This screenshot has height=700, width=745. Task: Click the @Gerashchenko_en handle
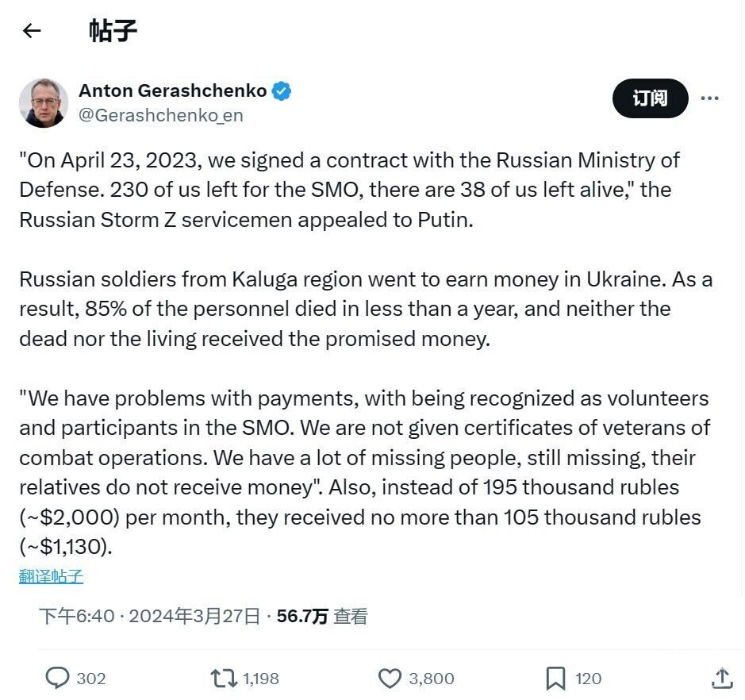[160, 115]
